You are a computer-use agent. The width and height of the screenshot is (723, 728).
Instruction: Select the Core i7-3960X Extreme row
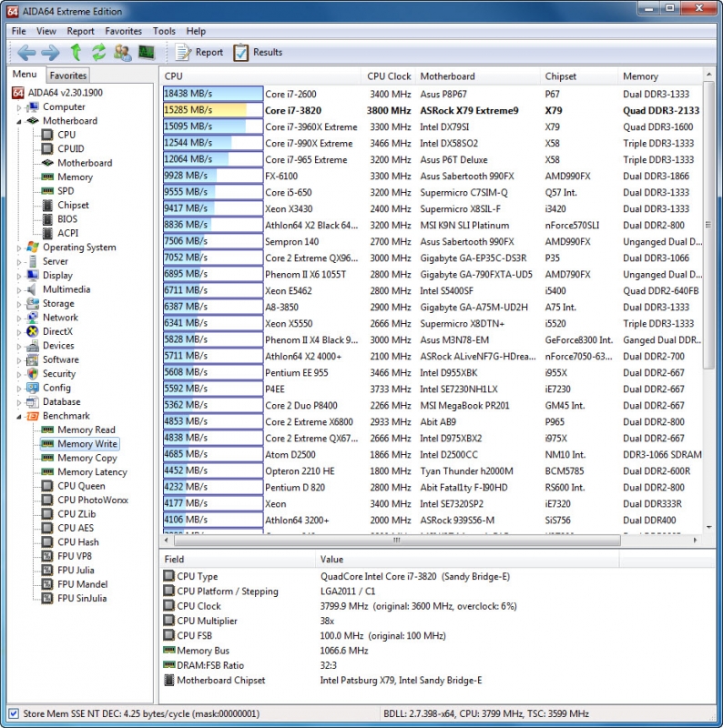point(433,126)
